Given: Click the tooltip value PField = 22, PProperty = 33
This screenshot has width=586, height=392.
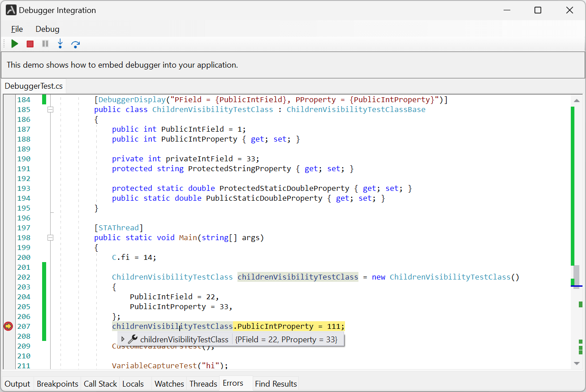Looking at the screenshot, I should (x=286, y=340).
